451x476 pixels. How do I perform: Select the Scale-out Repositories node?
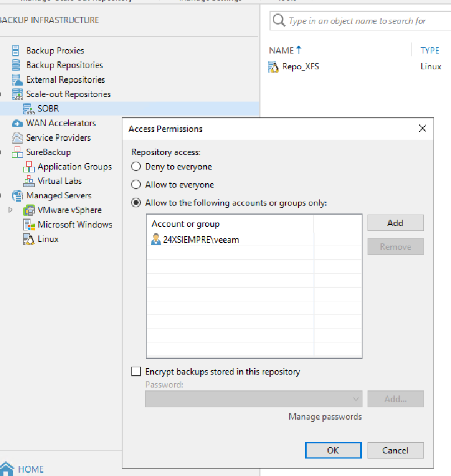[x=68, y=94]
